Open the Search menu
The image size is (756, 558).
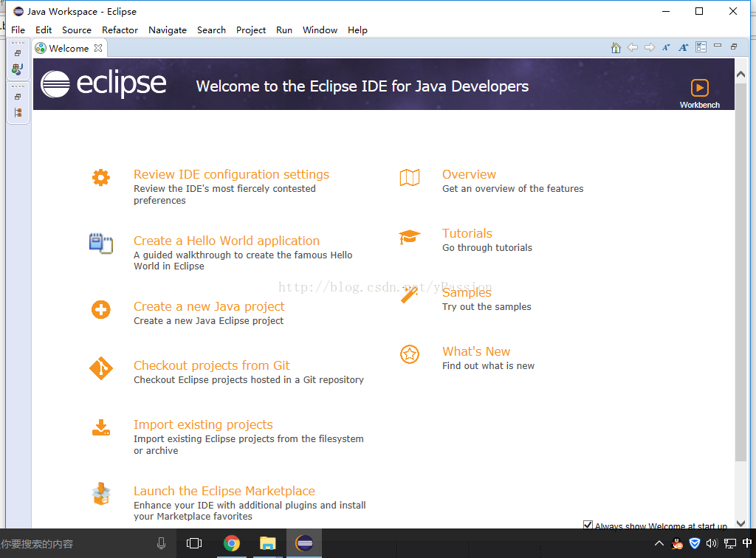point(211,30)
